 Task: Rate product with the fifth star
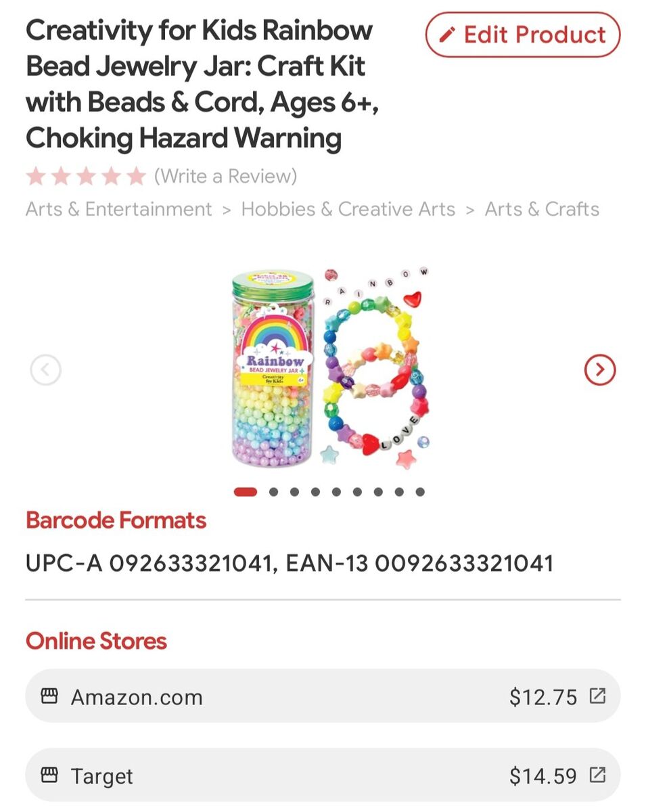pyautogui.click(x=137, y=177)
